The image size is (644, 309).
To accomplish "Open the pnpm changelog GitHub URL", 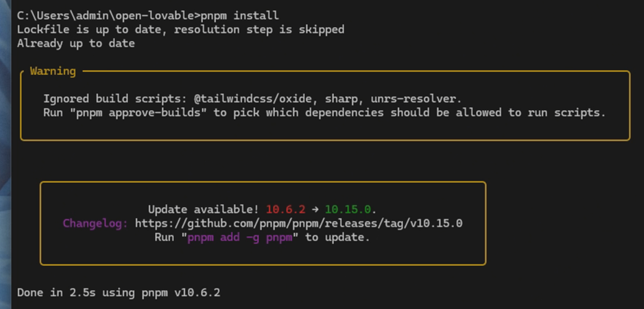I will click(x=298, y=224).
